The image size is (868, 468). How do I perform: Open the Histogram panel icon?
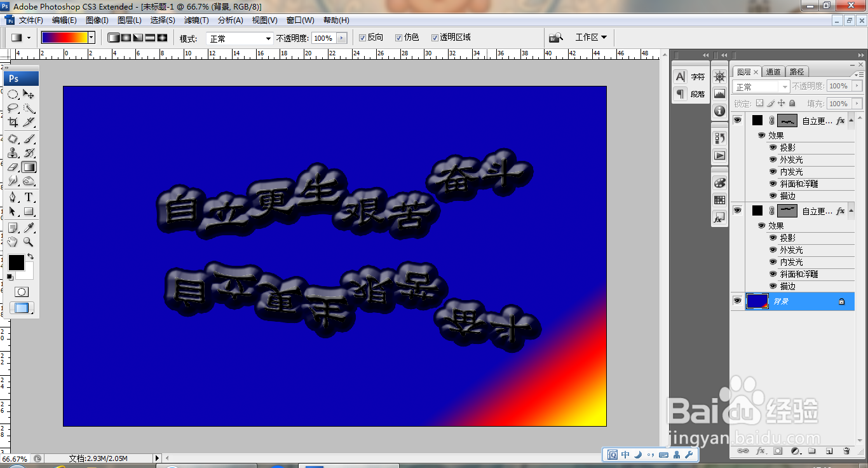coord(719,93)
